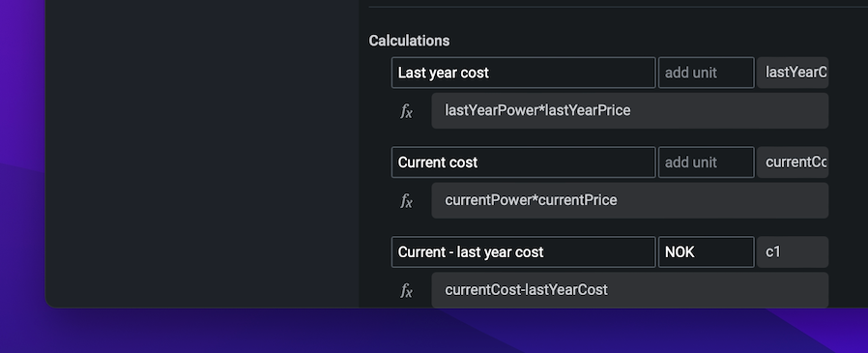The width and height of the screenshot is (868, 353).
Task: Click the empty dark left sidebar panel
Action: [x=202, y=153]
